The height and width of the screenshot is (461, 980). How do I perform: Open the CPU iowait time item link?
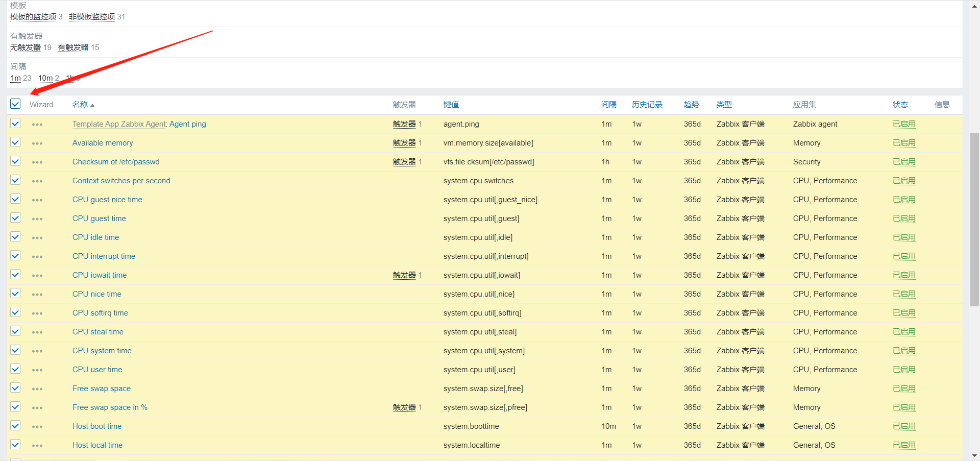100,275
